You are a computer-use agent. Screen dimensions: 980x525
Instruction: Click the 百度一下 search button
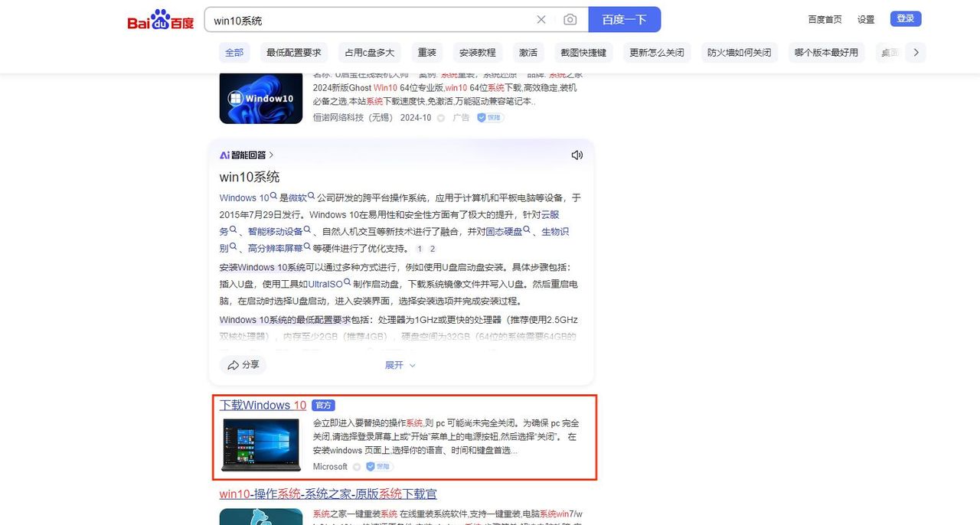(625, 20)
